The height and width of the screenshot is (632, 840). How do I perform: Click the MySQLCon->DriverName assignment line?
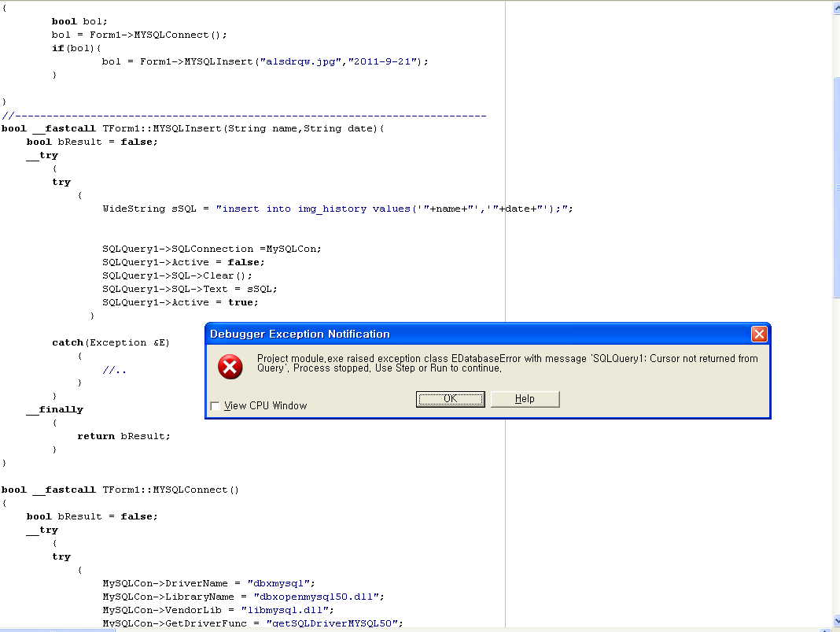click(208, 583)
